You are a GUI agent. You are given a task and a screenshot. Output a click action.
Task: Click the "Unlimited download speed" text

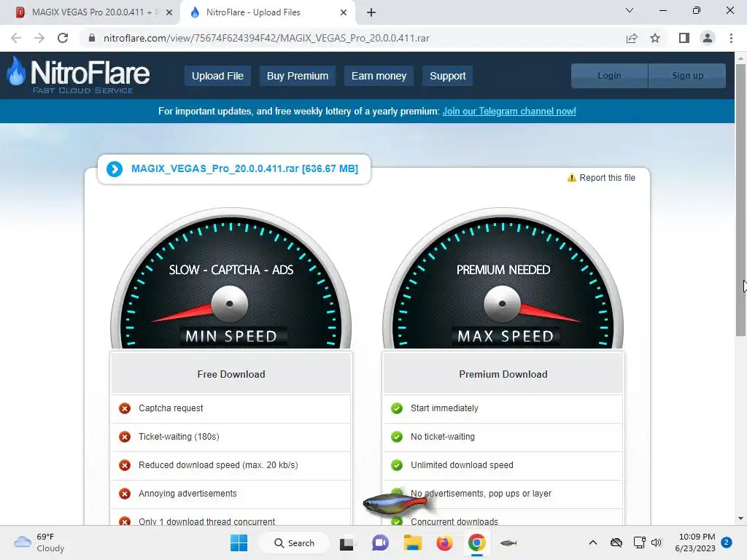(x=462, y=465)
